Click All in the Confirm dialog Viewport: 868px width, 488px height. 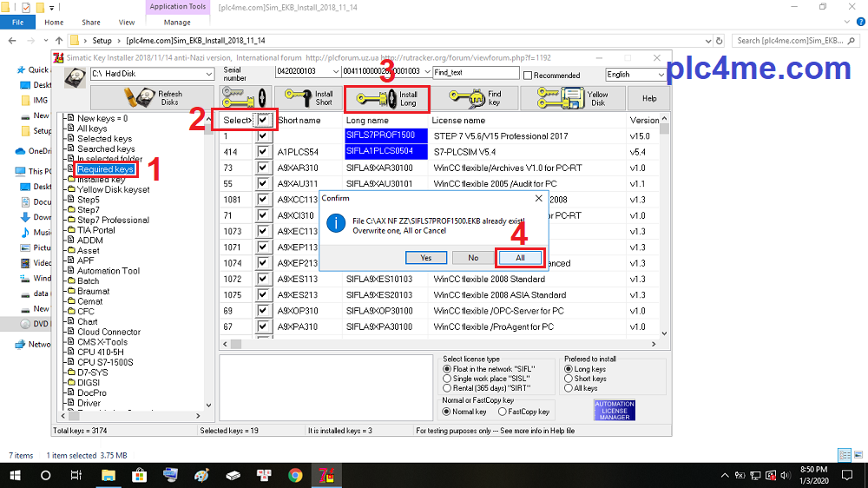520,257
